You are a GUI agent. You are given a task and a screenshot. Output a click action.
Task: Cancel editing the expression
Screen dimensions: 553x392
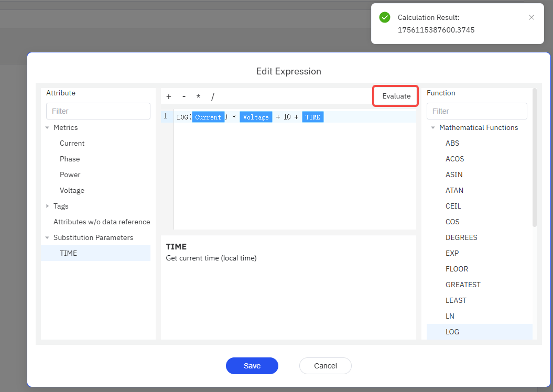(x=325, y=366)
